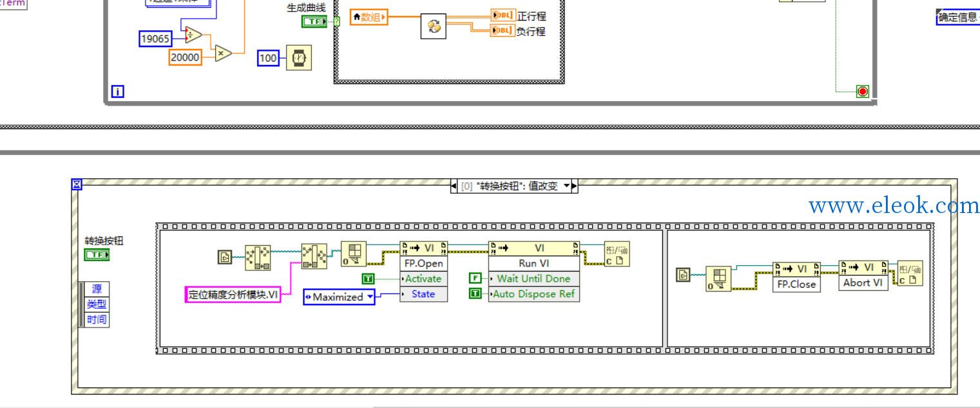This screenshot has width=980, height=408.
Task: Select the 负行程 DBL indicator terminal
Action: click(x=503, y=30)
